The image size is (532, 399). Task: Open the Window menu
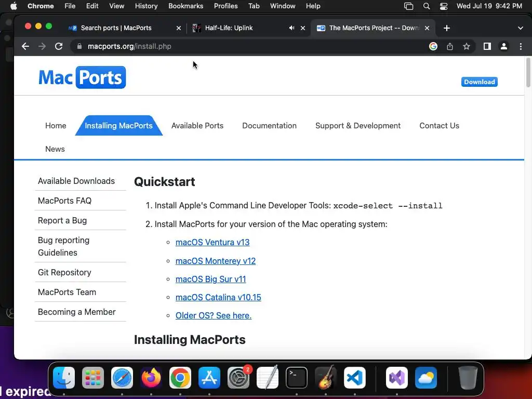pyautogui.click(x=283, y=6)
